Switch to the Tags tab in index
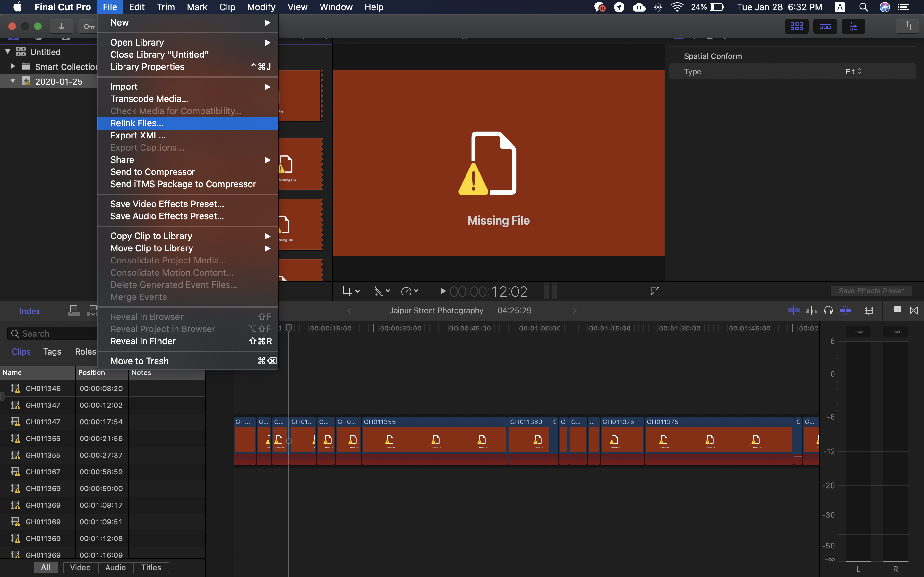Viewport: 924px width, 577px height. 52,351
